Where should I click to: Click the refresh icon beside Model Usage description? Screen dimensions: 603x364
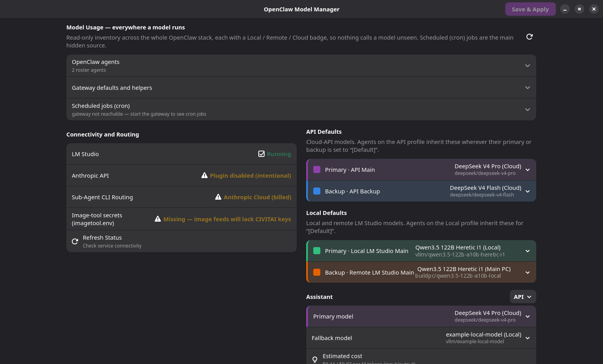(x=529, y=36)
